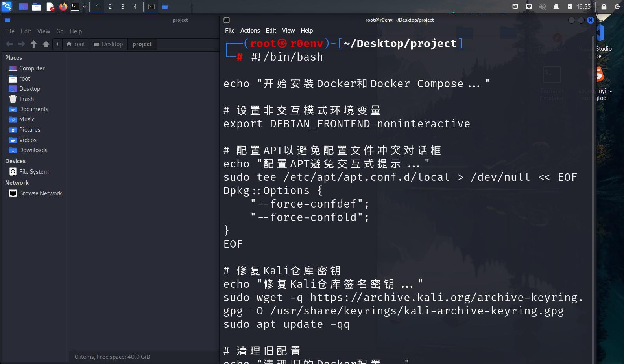Open Actions menu in terminal window
This screenshot has height=364, width=624.
[x=250, y=31]
